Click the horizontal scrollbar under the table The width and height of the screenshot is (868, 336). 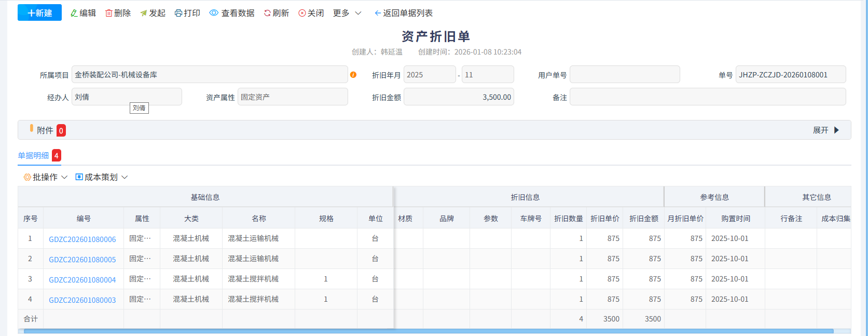[x=428, y=331]
